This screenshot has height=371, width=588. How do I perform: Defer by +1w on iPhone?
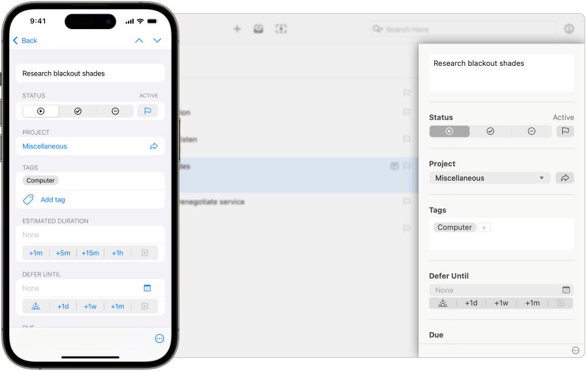(90, 306)
